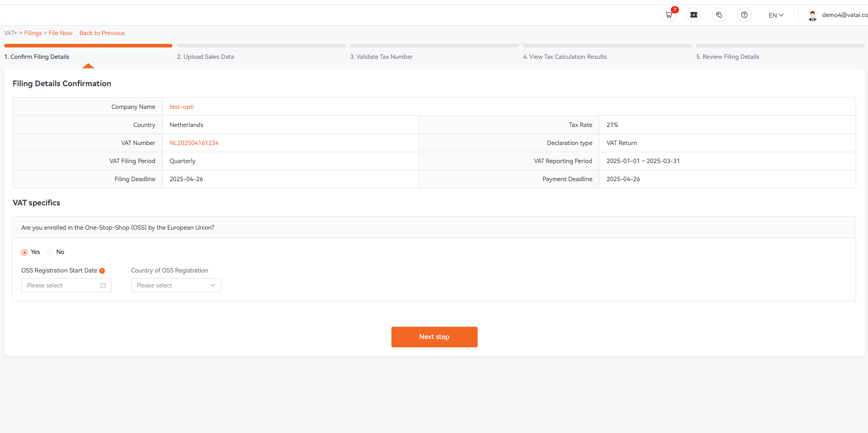
Task: Select No for OSS enrollment
Action: 50,252
